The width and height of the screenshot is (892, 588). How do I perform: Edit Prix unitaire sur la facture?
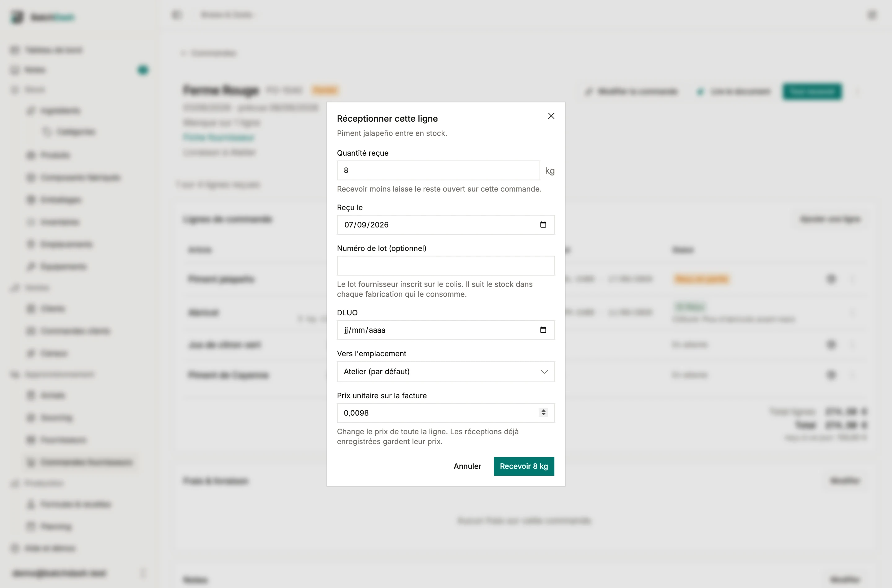tap(446, 413)
